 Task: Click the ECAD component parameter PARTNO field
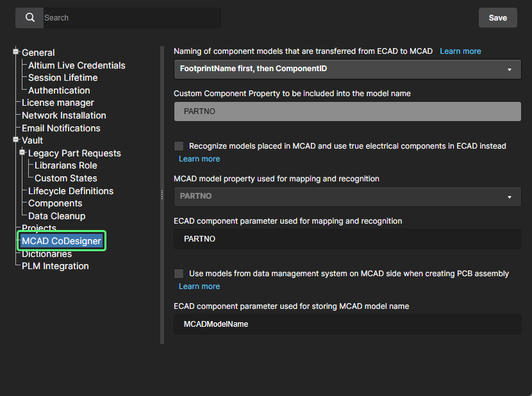coord(347,239)
